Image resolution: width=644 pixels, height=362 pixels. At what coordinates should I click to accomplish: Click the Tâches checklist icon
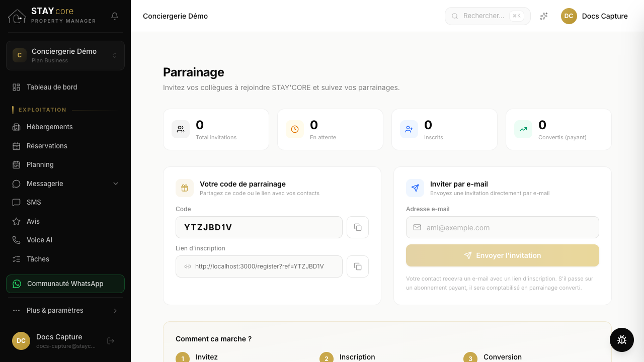[17, 259]
